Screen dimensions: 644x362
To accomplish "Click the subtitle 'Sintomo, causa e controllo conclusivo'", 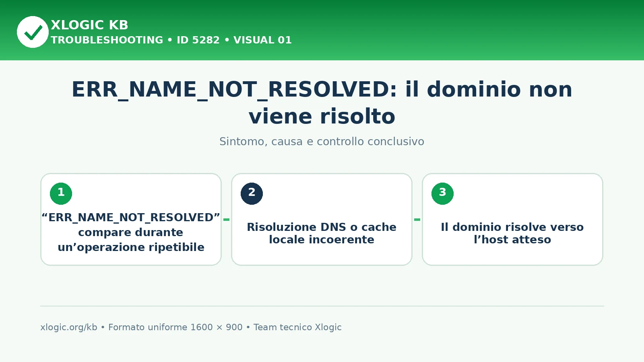I will coord(322,142).
